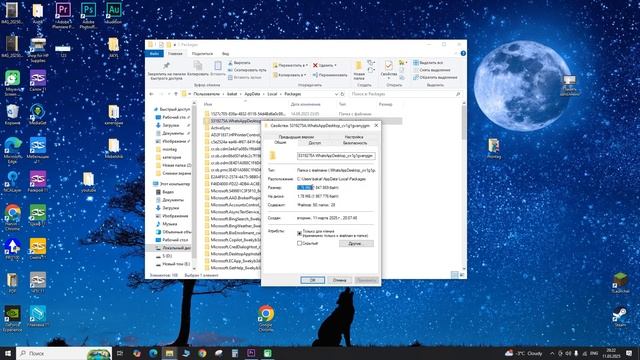This screenshot has width=640, height=360.
Task: Select the MediaGet desktop shortcut
Action: point(38,114)
